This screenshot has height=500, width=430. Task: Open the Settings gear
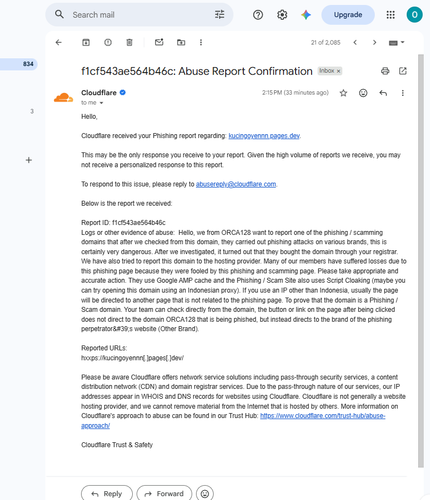(x=282, y=15)
